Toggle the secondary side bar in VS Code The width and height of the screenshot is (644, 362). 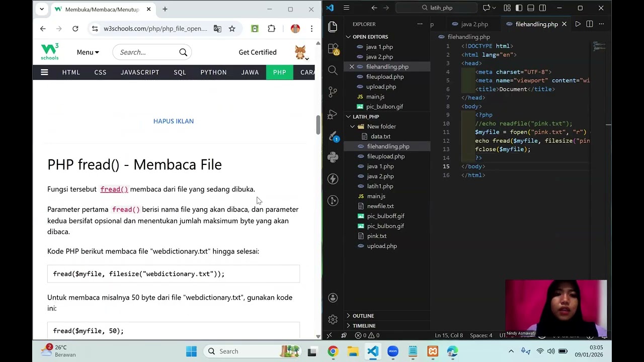coord(542,8)
